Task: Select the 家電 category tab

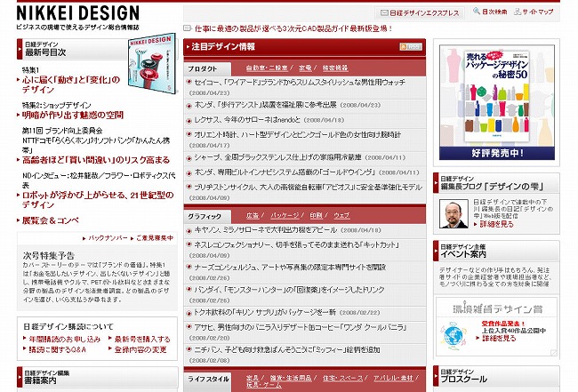Action: (x=304, y=68)
